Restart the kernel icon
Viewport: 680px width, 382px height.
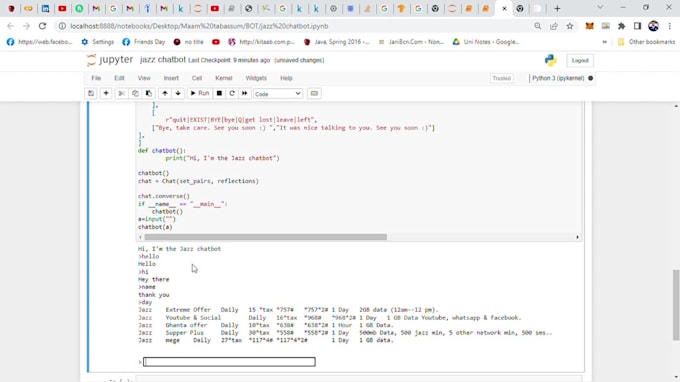(x=232, y=94)
